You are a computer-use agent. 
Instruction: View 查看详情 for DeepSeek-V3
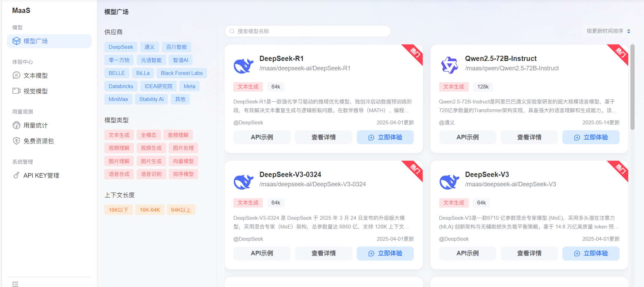click(529, 254)
